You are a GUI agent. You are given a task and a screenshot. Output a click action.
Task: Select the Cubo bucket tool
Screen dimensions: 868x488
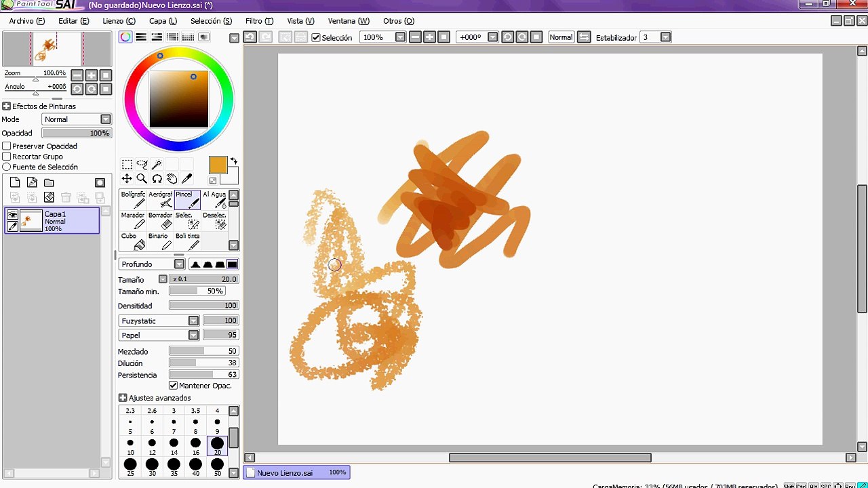click(133, 241)
